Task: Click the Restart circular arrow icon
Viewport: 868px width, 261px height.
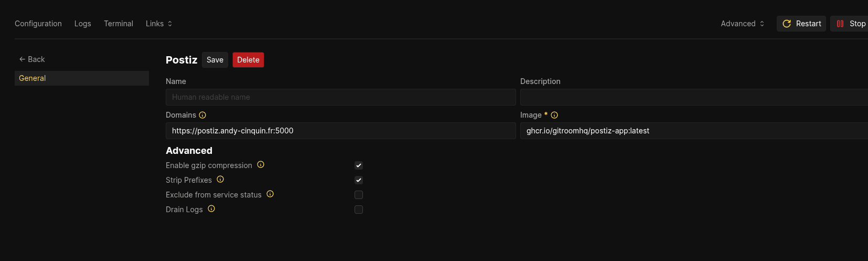Action: 787,24
